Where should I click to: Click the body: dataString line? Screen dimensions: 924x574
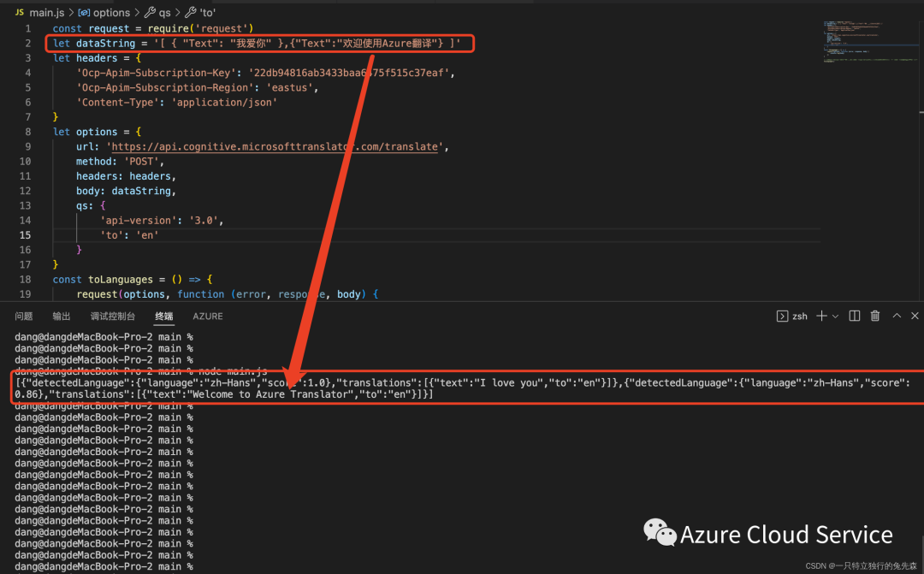point(126,191)
